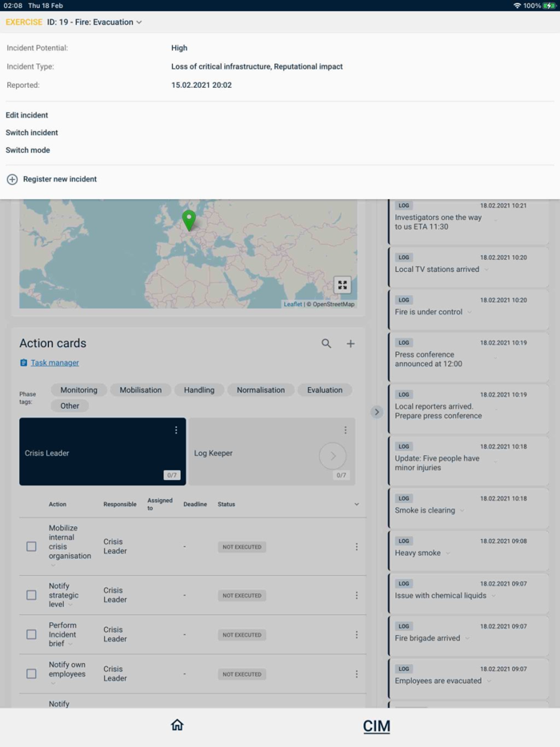This screenshot has width=560, height=747.
Task: Click NOT EXECUTED status for Notify strategic level
Action: point(242,596)
